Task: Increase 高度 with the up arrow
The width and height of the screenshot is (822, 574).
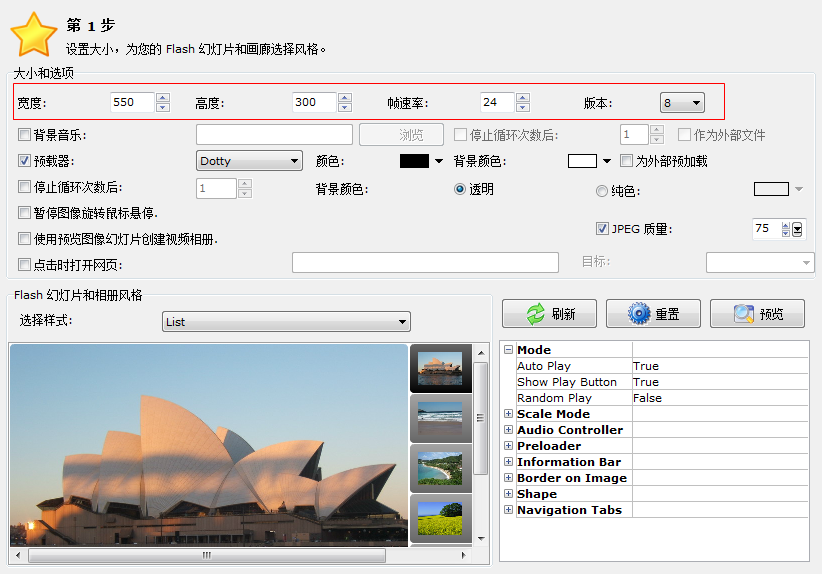Action: [x=344, y=98]
